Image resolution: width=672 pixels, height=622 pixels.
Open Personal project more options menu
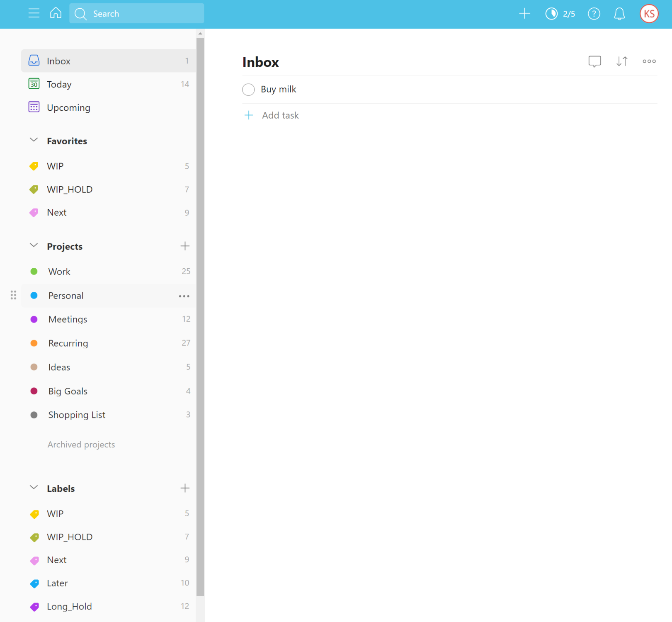coord(184,296)
